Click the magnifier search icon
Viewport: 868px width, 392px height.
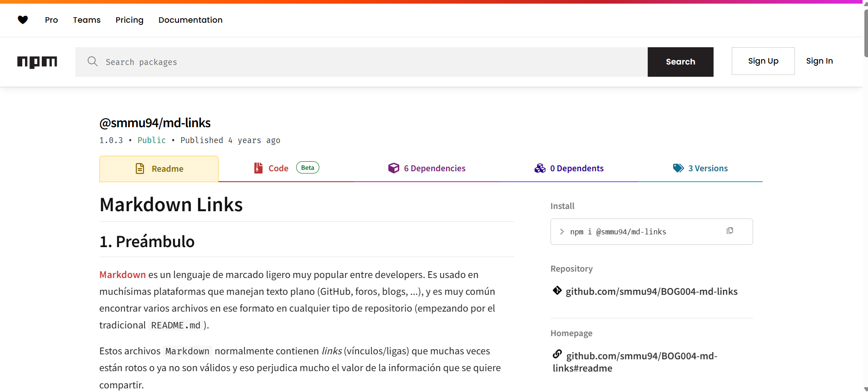point(93,61)
